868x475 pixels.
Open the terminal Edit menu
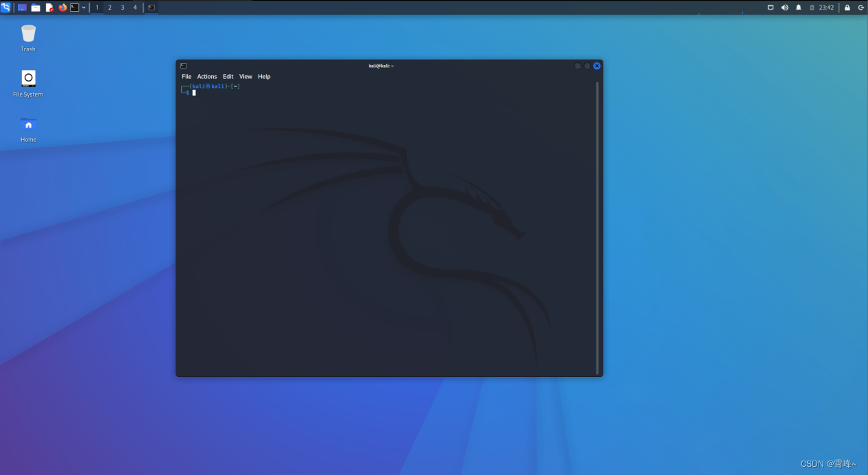pyautogui.click(x=228, y=77)
